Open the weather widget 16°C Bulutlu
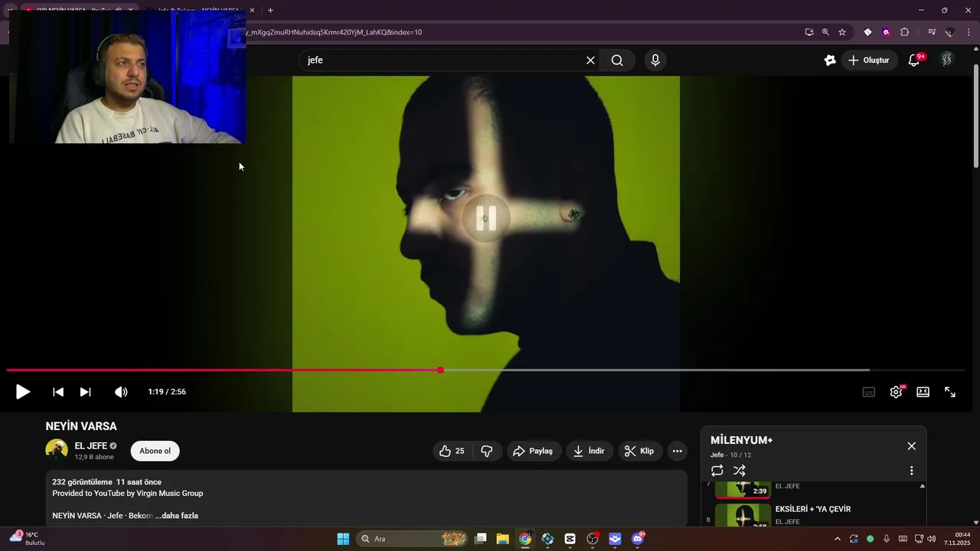The height and width of the screenshot is (551, 980). [x=27, y=538]
